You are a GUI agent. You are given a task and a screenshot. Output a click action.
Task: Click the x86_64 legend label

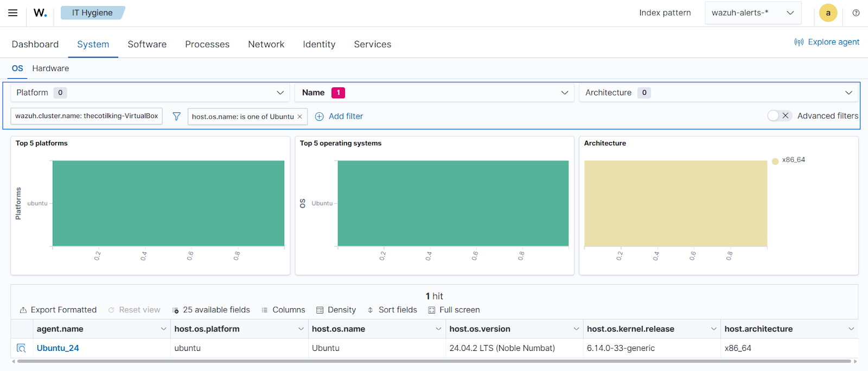click(x=793, y=160)
